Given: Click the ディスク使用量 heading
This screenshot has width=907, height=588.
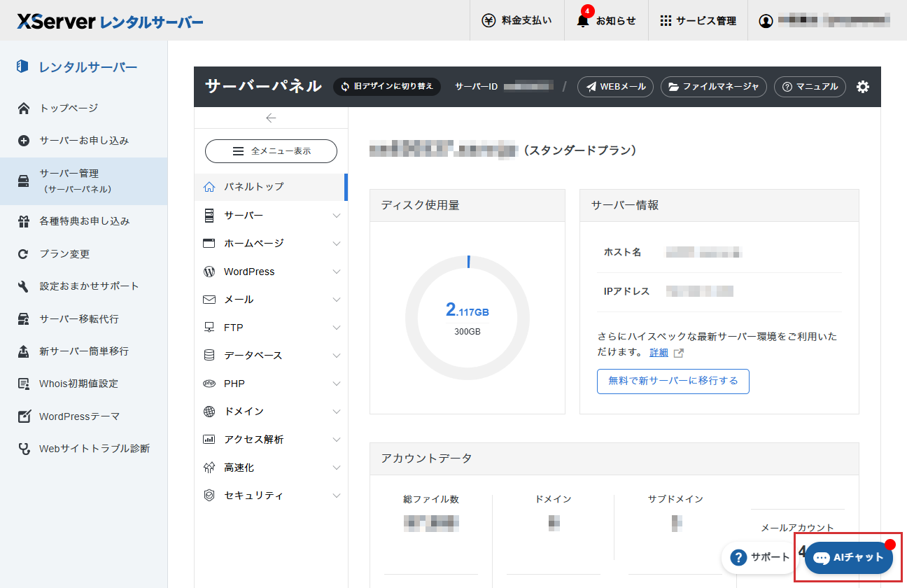Looking at the screenshot, I should tap(420, 205).
